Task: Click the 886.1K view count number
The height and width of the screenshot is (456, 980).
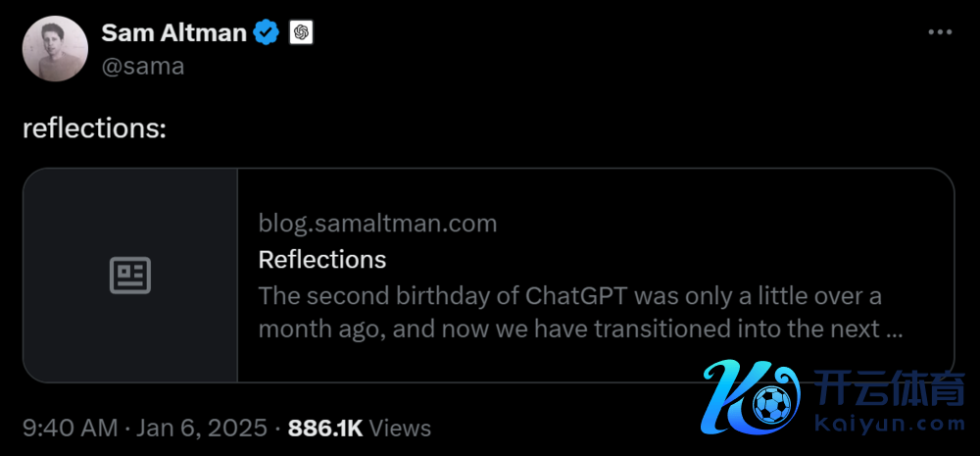Action: pyautogui.click(x=326, y=429)
